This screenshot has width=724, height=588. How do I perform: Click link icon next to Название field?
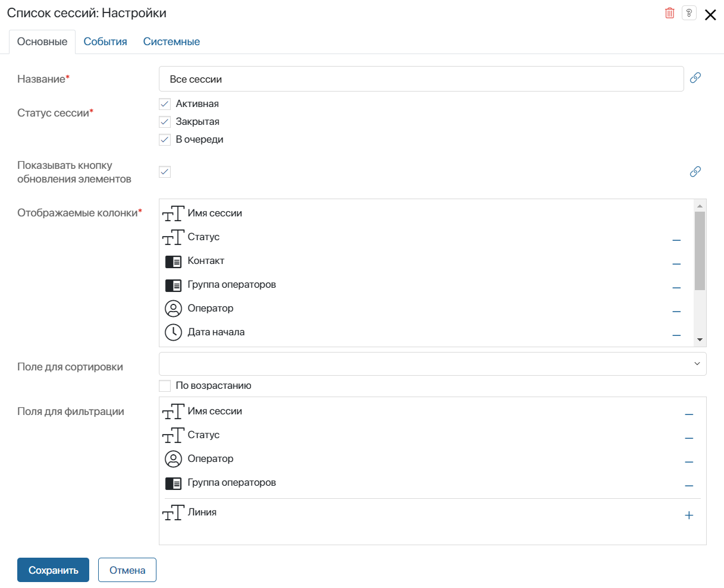click(695, 78)
